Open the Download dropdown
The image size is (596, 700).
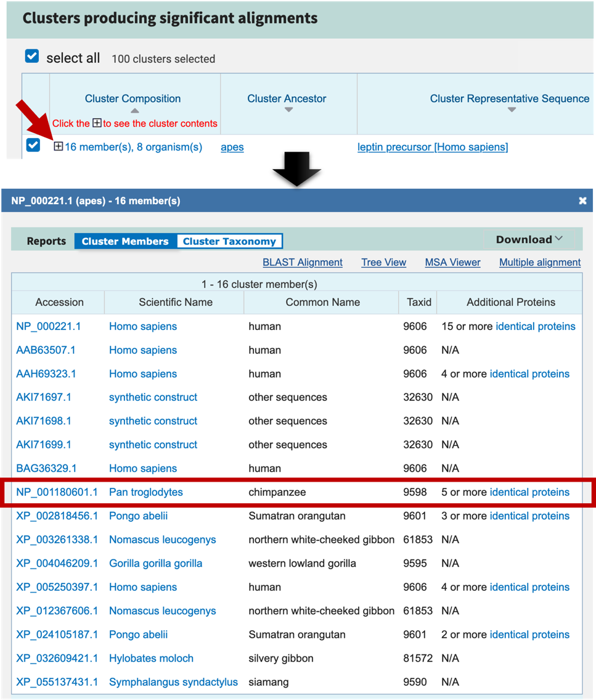click(529, 239)
